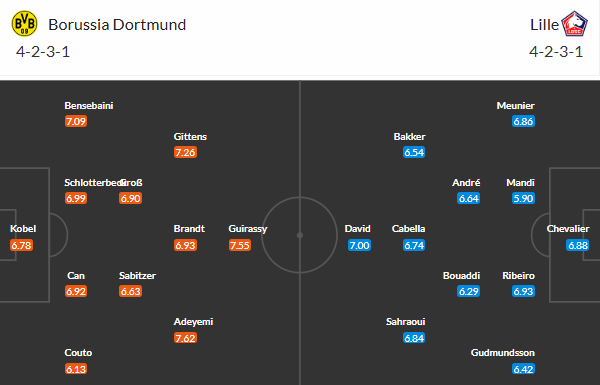Click the Borussia Dortmund club crest
The height and width of the screenshot is (385, 600).
(24, 24)
